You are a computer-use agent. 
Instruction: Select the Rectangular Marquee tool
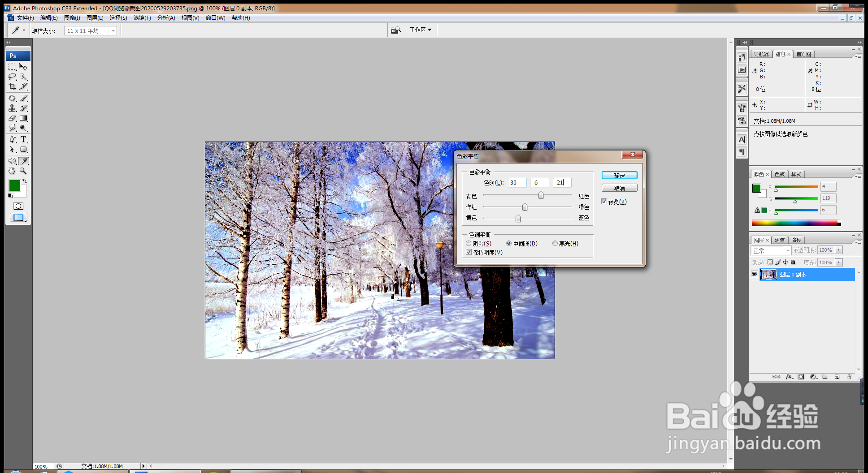(x=13, y=67)
